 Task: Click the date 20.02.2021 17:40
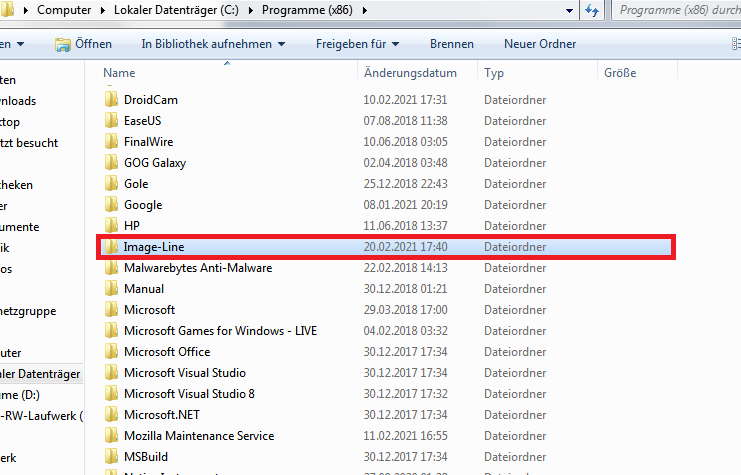click(405, 247)
